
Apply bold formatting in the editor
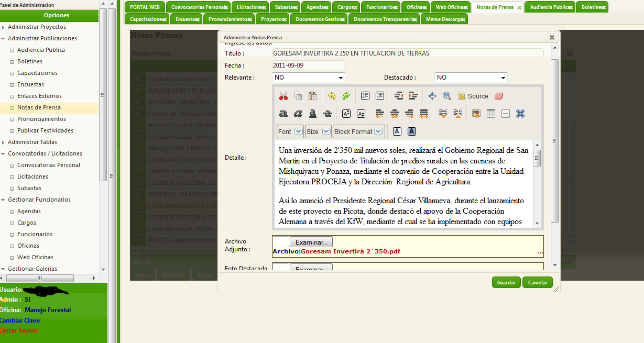click(283, 114)
